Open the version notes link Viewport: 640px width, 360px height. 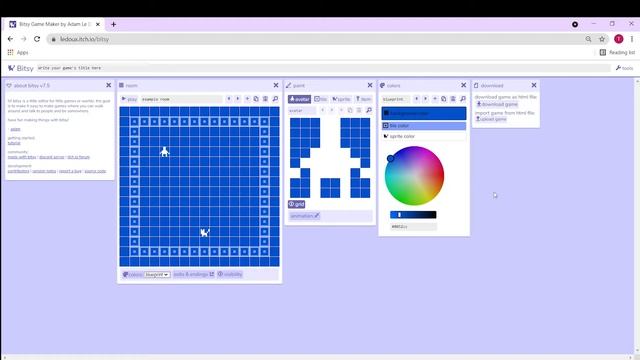(x=44, y=171)
